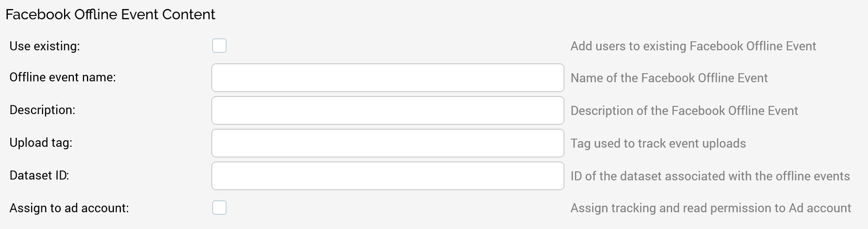
Task: Click the 'ID of the dataset associated' help text
Action: pyautogui.click(x=710, y=176)
